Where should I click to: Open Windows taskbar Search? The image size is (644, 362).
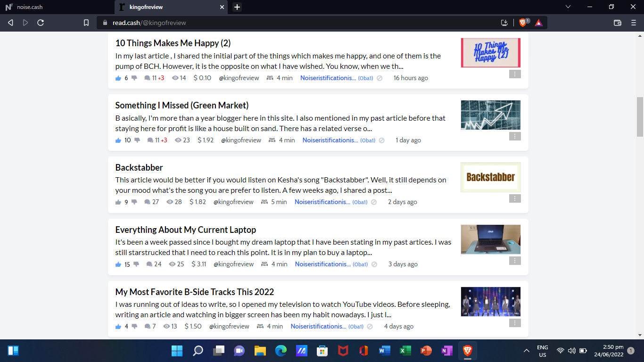click(198, 351)
